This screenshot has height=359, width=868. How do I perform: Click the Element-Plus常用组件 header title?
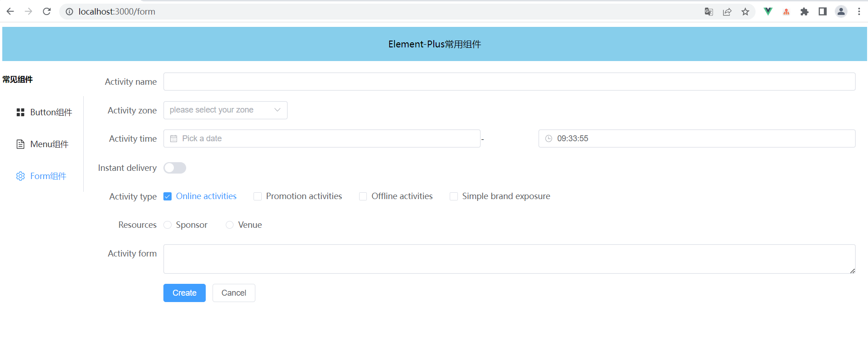[435, 44]
